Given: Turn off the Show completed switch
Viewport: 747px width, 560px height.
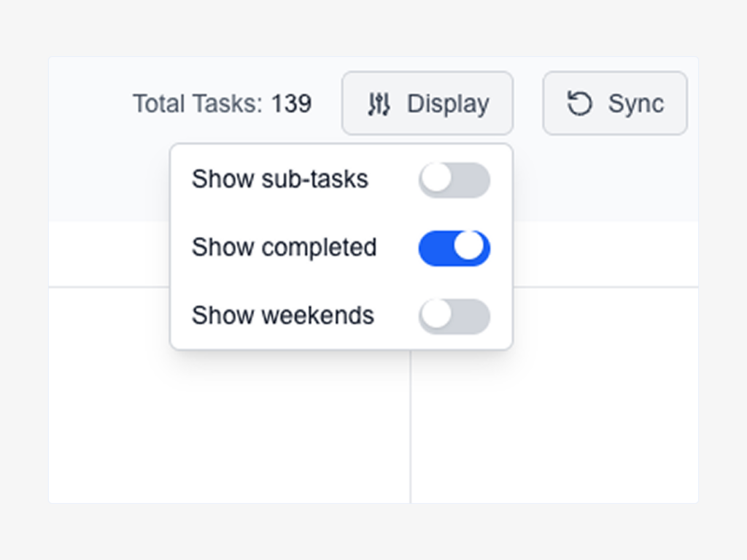Looking at the screenshot, I should click(x=454, y=248).
